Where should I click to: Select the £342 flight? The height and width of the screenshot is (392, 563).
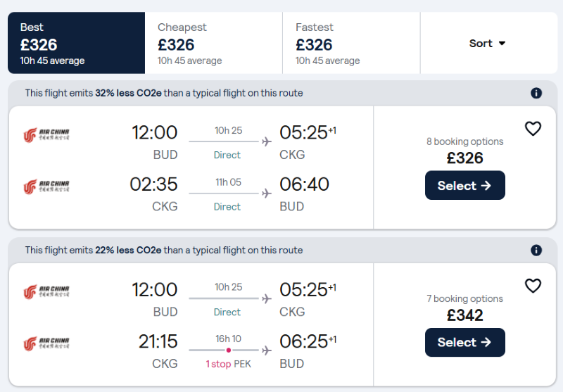pyautogui.click(x=464, y=343)
